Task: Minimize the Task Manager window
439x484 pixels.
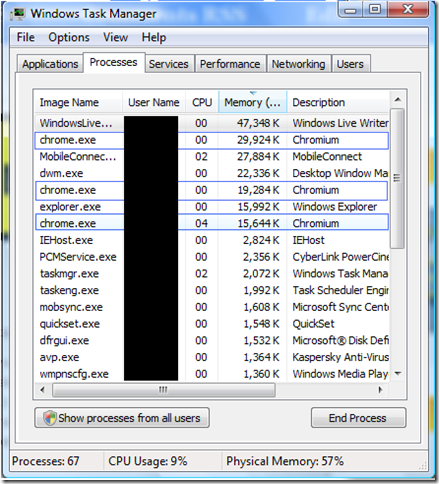Action: [350, 10]
